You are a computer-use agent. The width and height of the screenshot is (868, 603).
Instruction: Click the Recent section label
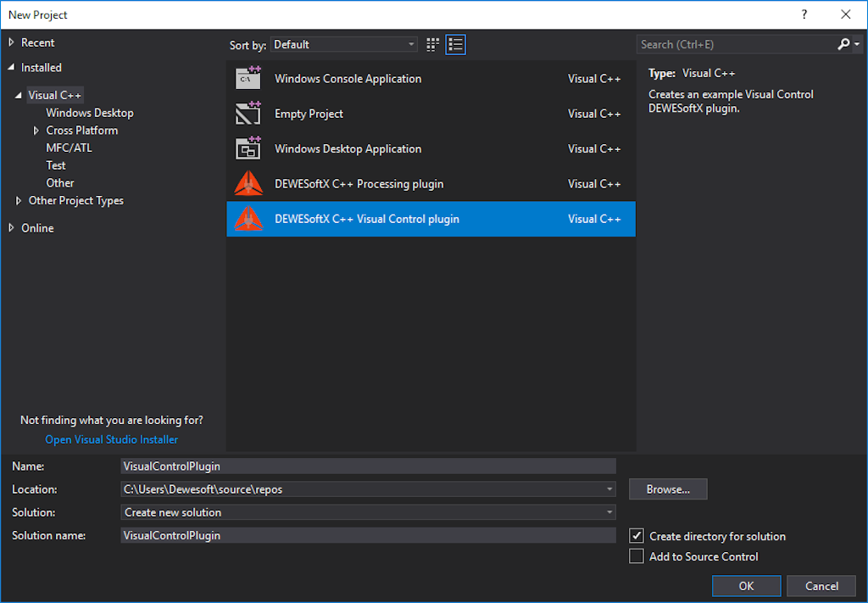pos(37,42)
